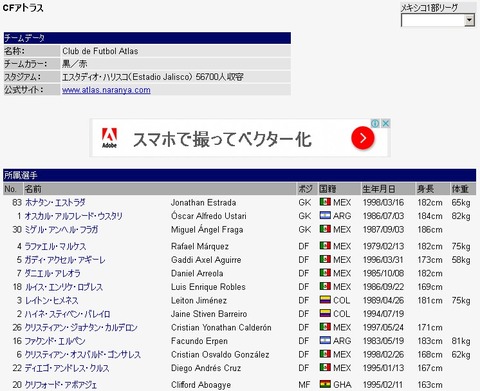The width and height of the screenshot is (480, 391).
Task: Click Ghana flag in Clifford Aboagye row
Action: click(325, 384)
